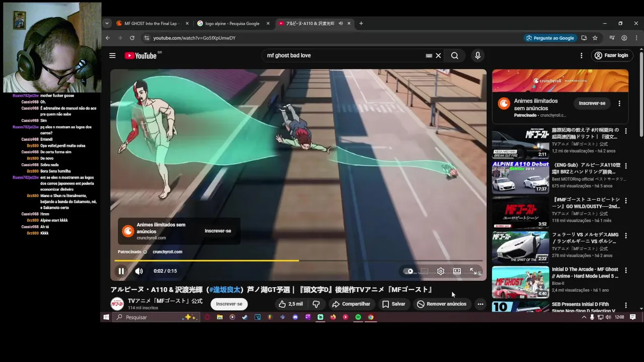Click the Fazer login button
Viewport: 644px width, 362px height.
tap(611, 55)
